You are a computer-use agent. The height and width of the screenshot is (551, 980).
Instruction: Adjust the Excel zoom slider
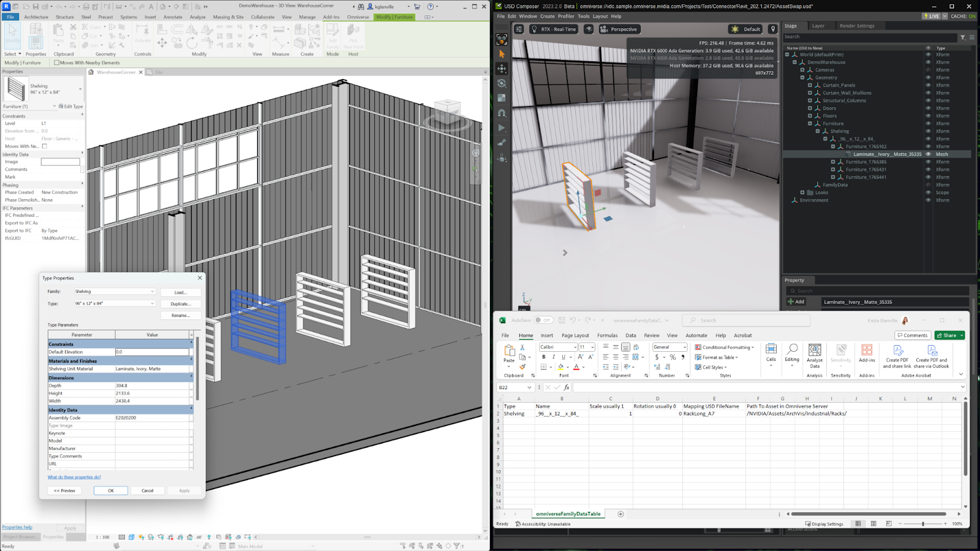[922, 524]
